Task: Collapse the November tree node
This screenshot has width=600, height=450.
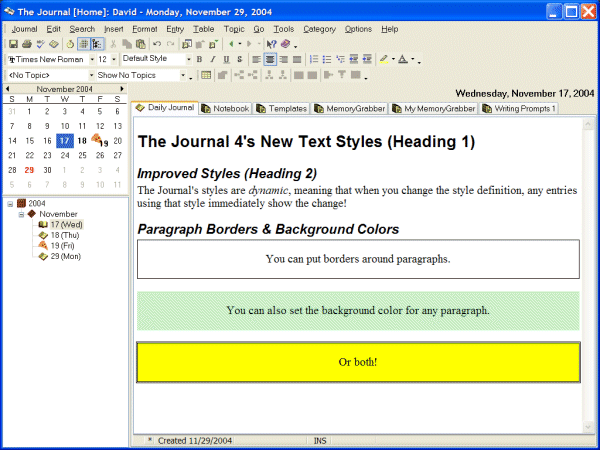Action: (x=21, y=214)
